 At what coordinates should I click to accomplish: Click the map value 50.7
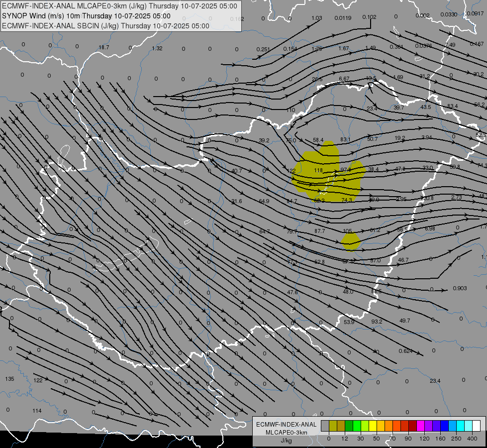[373, 139]
